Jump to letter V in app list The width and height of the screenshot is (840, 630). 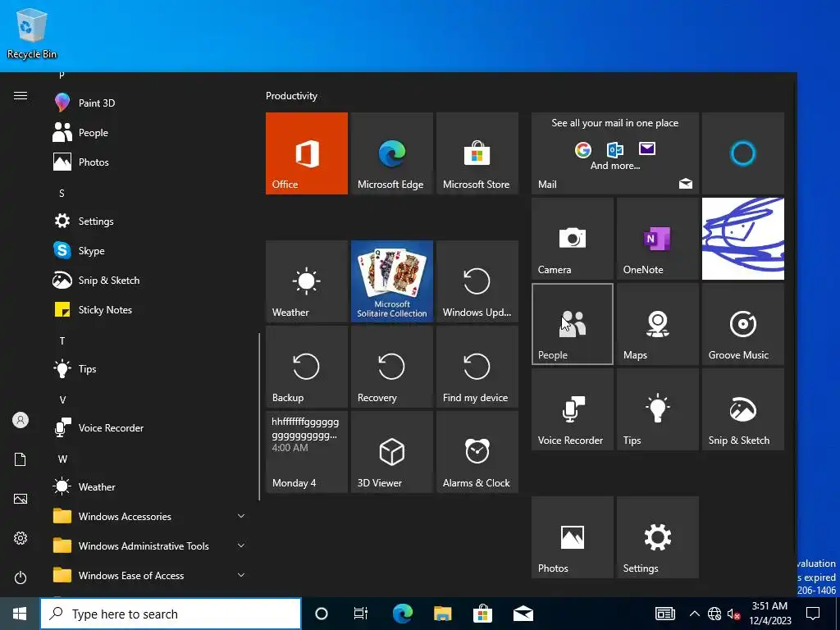click(x=62, y=400)
